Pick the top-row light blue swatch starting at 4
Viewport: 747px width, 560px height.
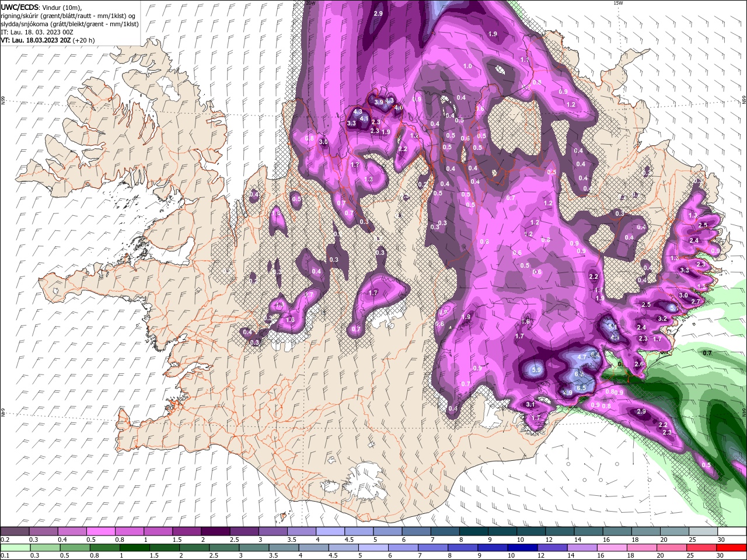[x=330, y=531]
